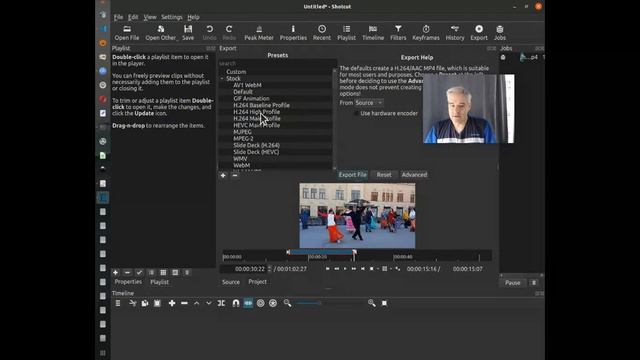Split at playhead icon in timeline toolbar
This screenshot has height=360, width=640.
(x=221, y=303)
